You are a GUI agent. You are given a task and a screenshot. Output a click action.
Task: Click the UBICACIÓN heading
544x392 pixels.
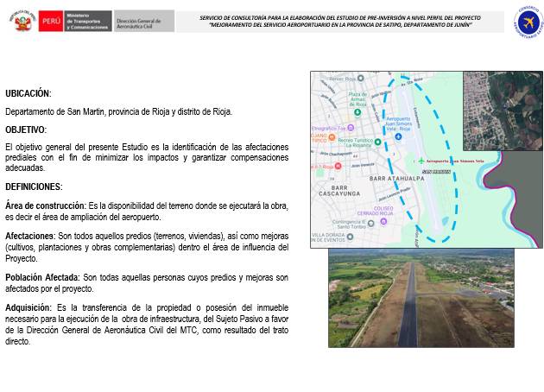click(x=28, y=93)
